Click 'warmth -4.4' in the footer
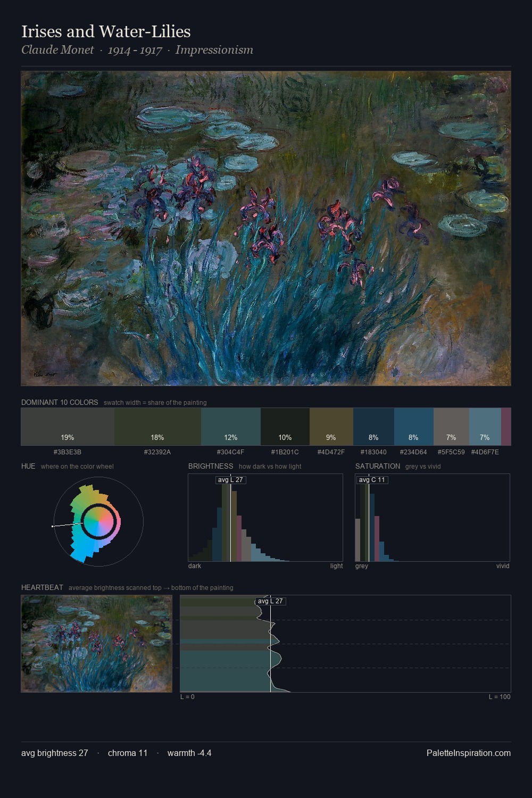 tap(189, 753)
